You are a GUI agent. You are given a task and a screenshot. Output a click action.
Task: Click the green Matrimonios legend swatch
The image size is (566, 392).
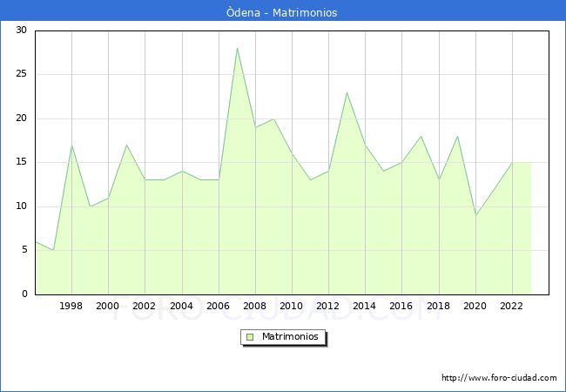coord(250,337)
